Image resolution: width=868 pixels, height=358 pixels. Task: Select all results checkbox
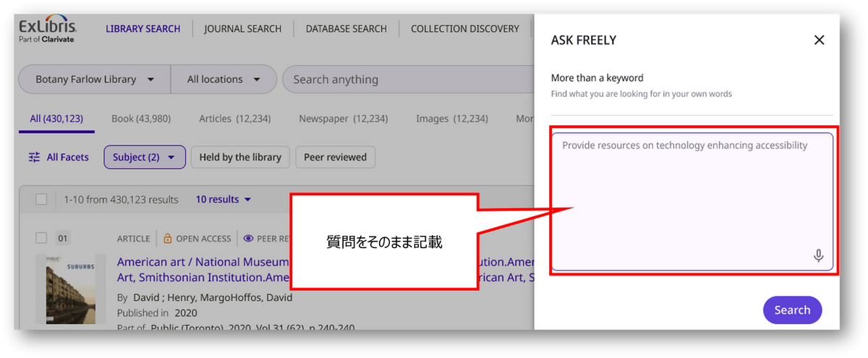(x=41, y=200)
